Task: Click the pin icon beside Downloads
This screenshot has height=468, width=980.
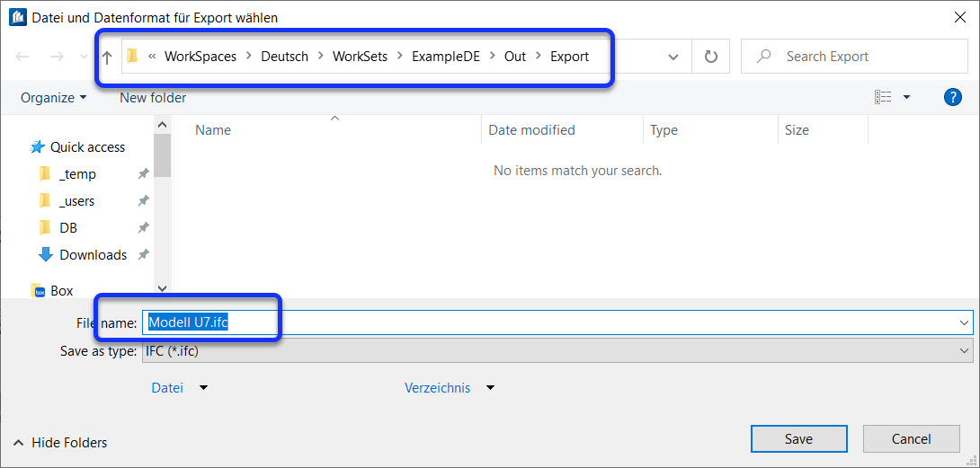Action: click(143, 255)
